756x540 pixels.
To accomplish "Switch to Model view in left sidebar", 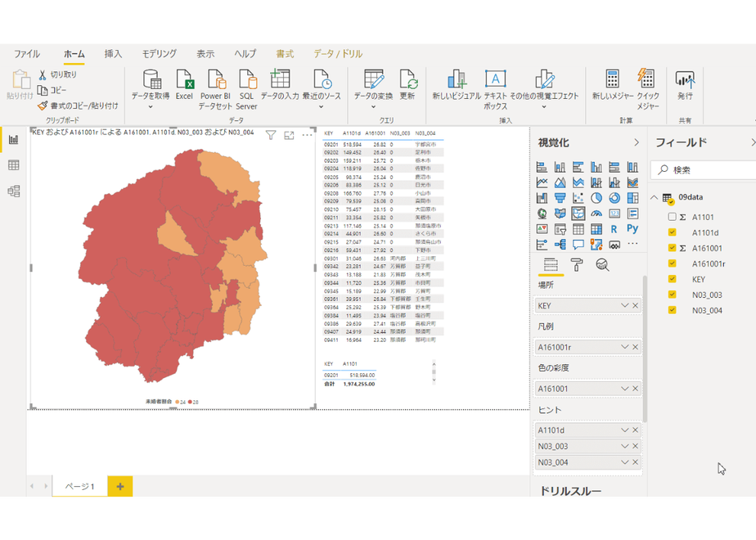I will click(13, 191).
